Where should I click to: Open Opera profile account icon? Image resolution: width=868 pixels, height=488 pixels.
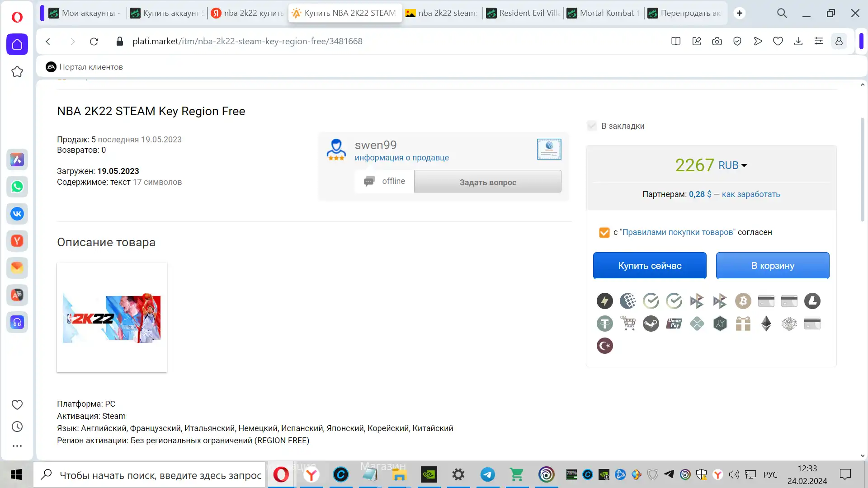pyautogui.click(x=839, y=41)
